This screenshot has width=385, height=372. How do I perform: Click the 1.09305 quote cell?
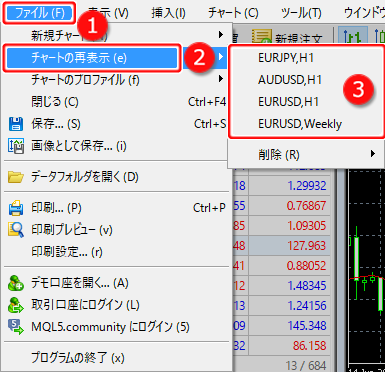coord(289,226)
